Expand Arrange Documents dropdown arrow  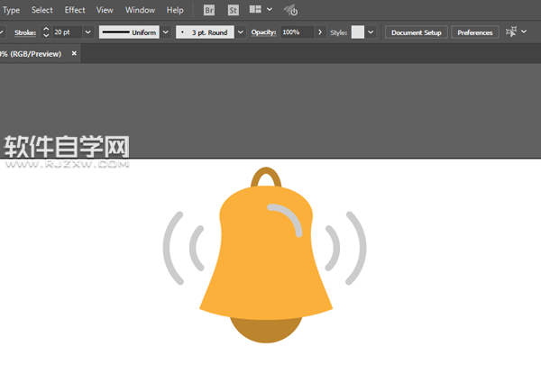click(x=270, y=9)
